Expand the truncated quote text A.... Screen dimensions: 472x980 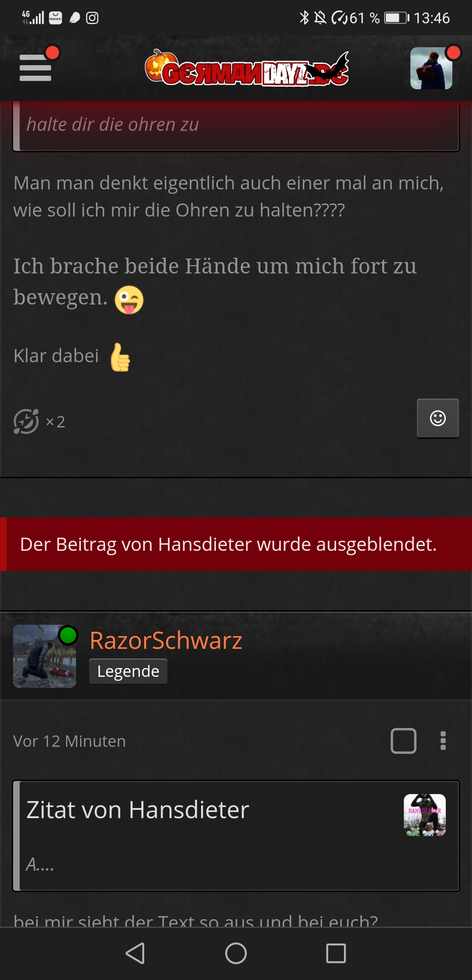(x=40, y=864)
